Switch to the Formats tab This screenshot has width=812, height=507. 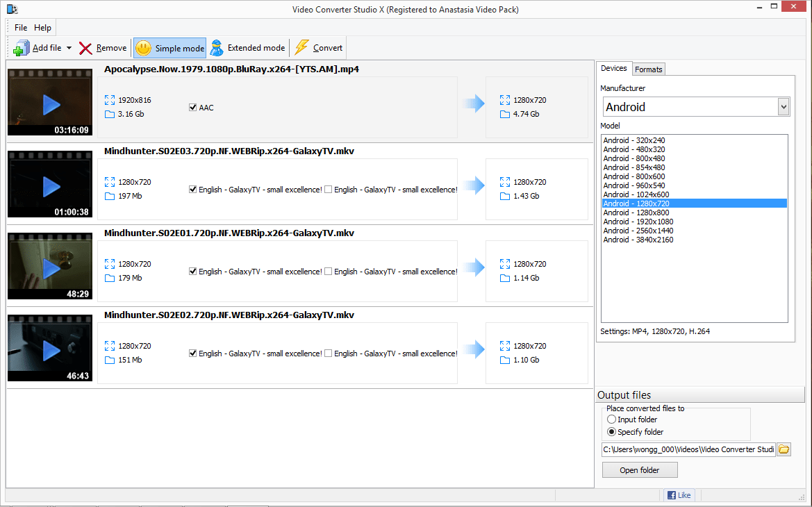coord(648,69)
